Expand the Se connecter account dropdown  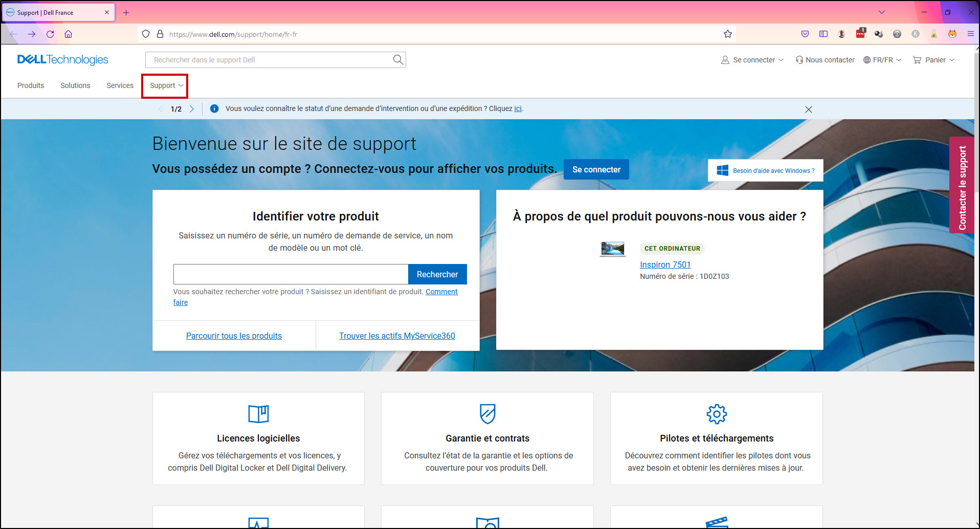[x=752, y=60]
